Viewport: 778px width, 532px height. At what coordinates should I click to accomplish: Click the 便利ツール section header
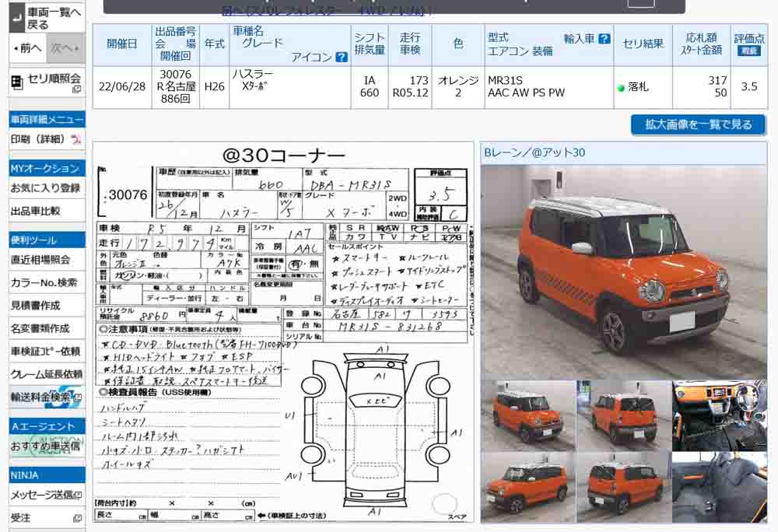click(47, 240)
